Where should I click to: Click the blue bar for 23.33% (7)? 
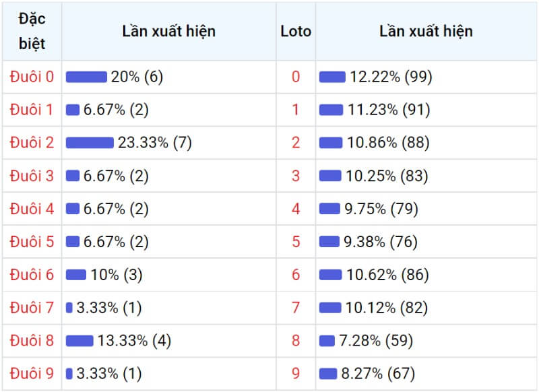click(x=90, y=143)
